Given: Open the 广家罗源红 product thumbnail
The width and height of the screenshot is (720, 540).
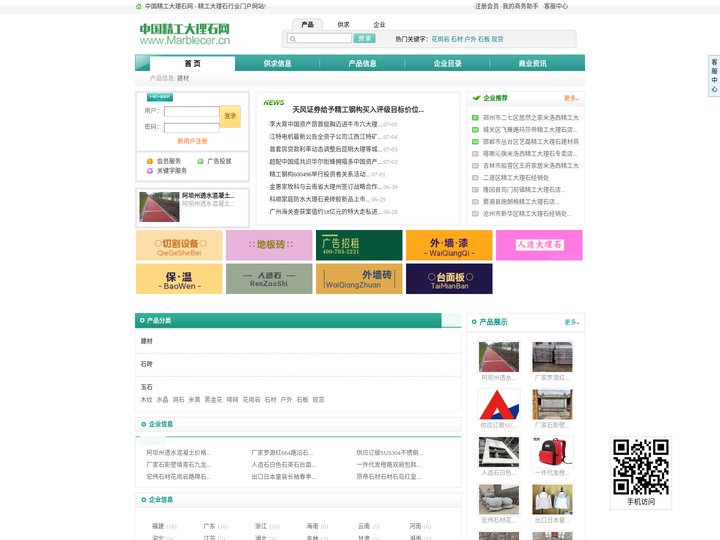Looking at the screenshot, I should click(x=552, y=357).
